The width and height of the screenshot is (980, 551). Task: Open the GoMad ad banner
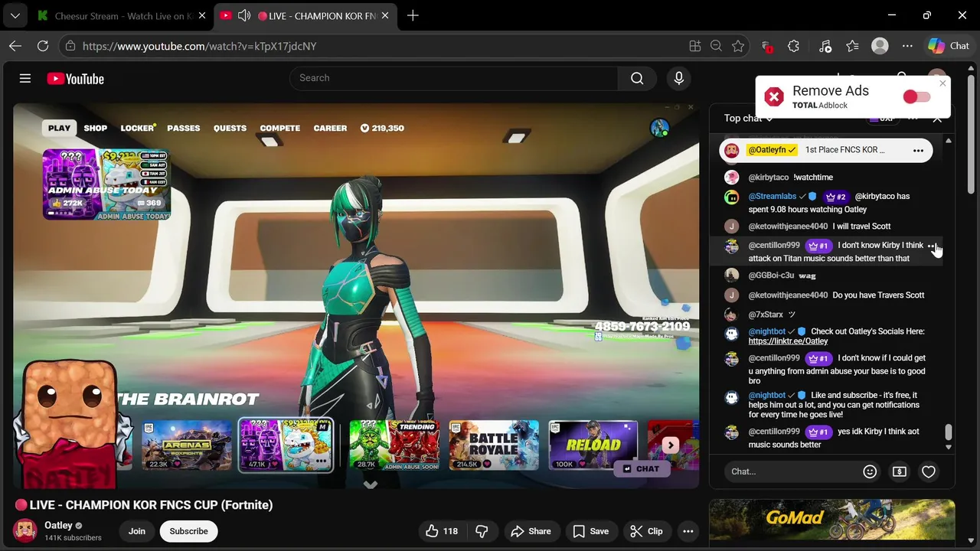pos(831,520)
